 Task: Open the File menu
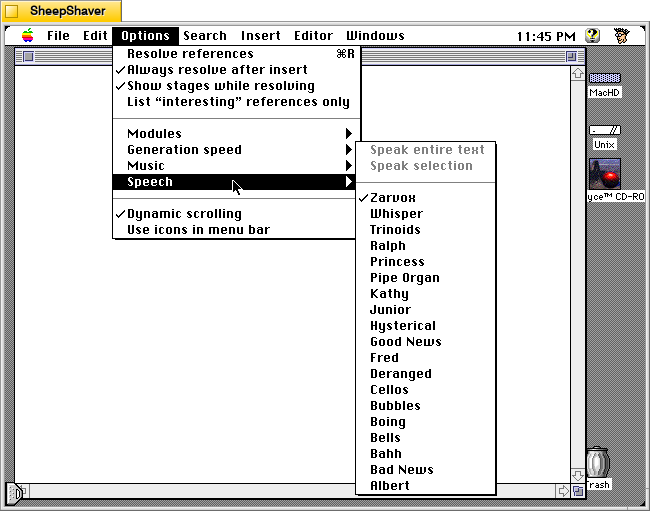tap(58, 36)
